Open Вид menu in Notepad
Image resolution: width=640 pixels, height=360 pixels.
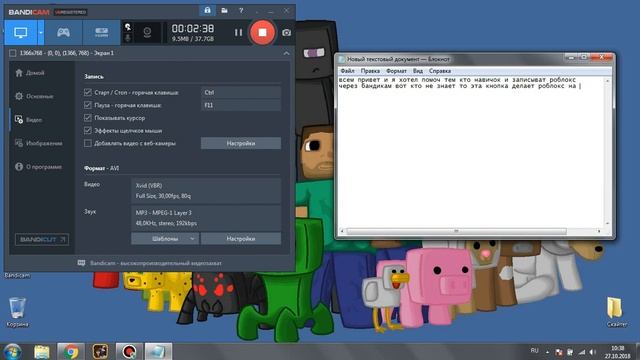418,71
